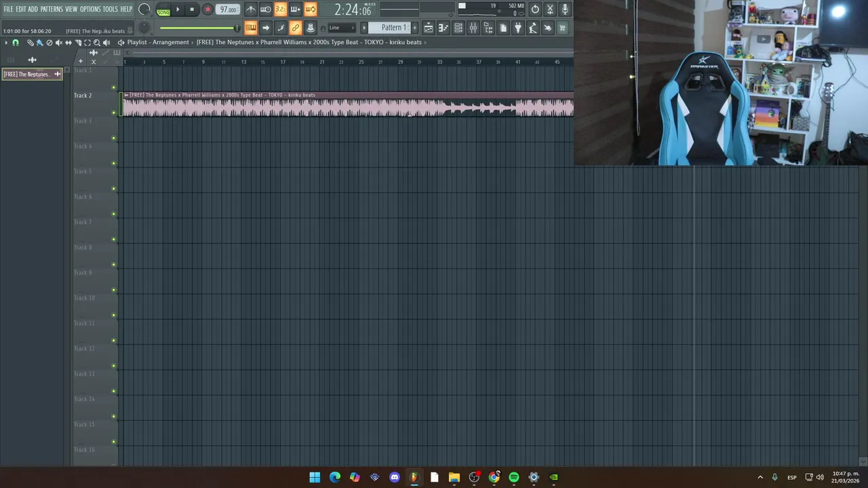The width and height of the screenshot is (868, 488).
Task: Click the Stop button
Action: tap(192, 9)
